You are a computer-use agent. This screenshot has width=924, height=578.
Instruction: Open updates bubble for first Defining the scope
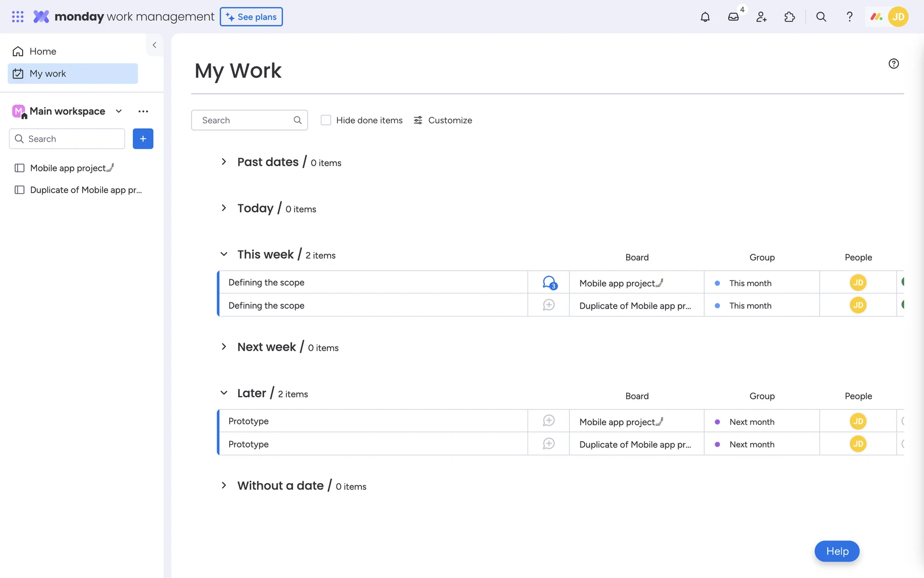tap(549, 282)
